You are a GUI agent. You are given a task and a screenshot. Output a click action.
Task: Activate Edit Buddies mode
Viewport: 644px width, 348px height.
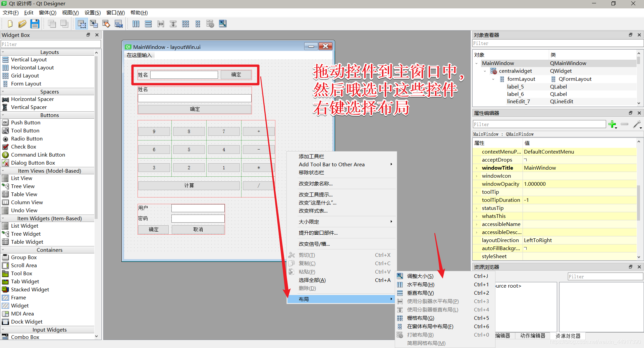106,24
